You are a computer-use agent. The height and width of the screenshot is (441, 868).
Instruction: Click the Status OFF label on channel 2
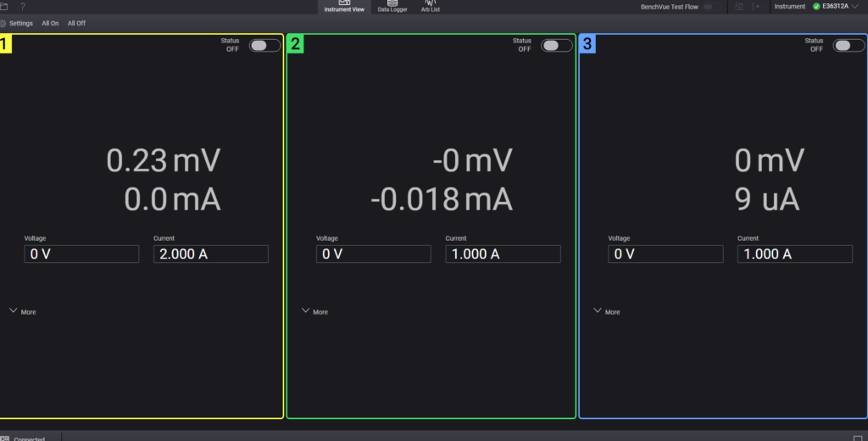[522, 45]
